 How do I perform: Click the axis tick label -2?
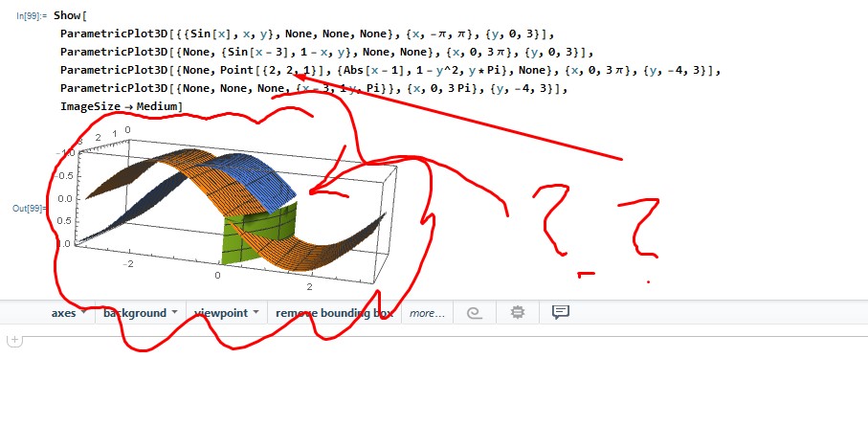coord(128,264)
